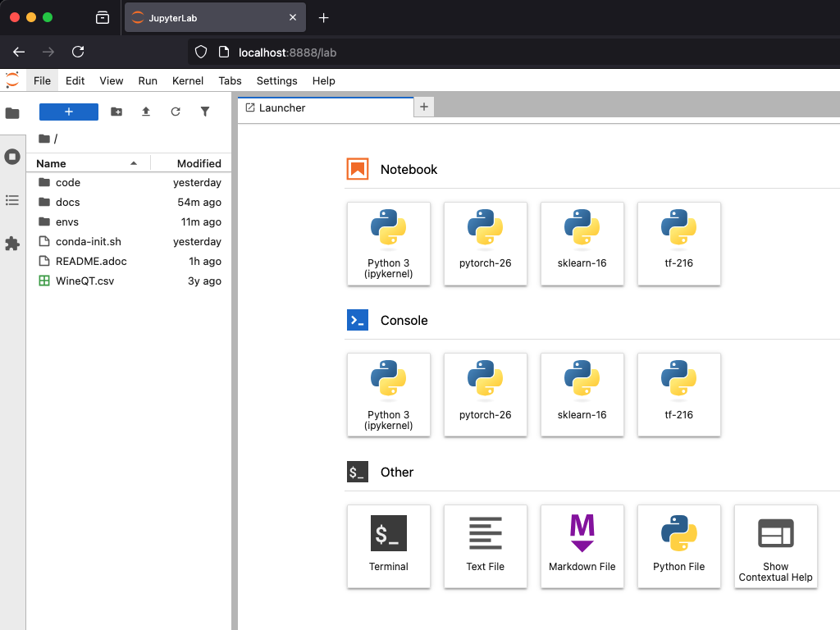Launch a Terminal from Other section
Screen dimensions: 840x630
click(389, 546)
